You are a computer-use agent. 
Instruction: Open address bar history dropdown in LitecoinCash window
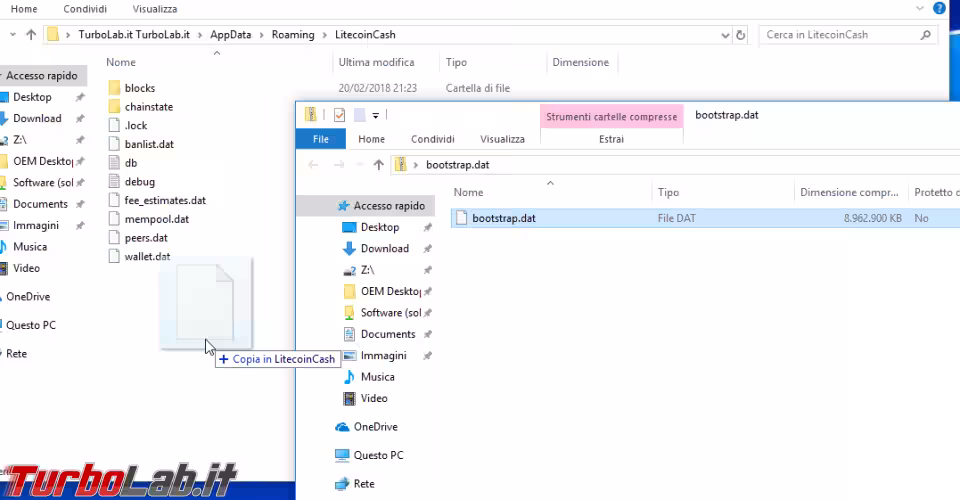click(725, 35)
